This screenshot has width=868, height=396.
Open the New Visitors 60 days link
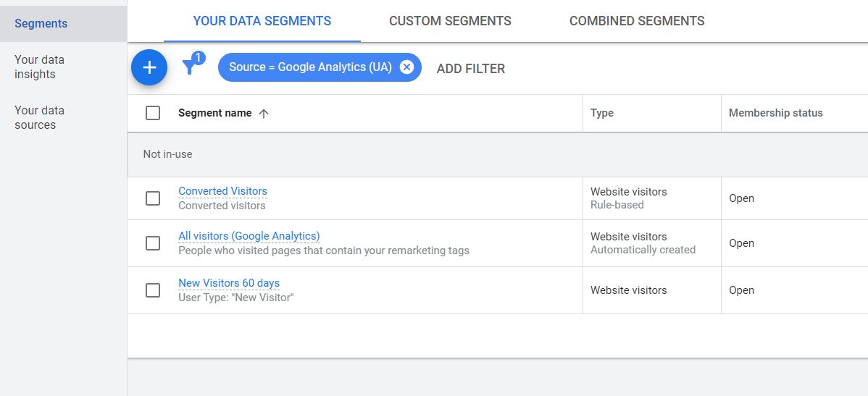[x=229, y=283]
